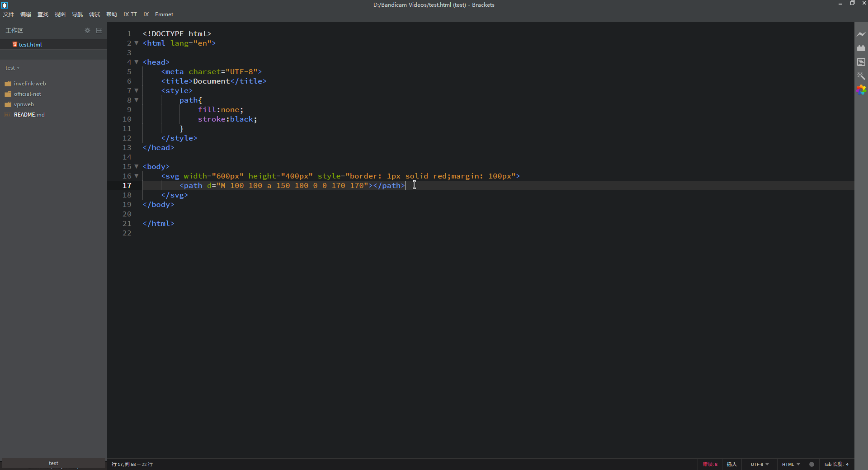Viewport: 868px width, 470px height.
Task: Click the 错误: 8 error count
Action: pyautogui.click(x=710, y=464)
